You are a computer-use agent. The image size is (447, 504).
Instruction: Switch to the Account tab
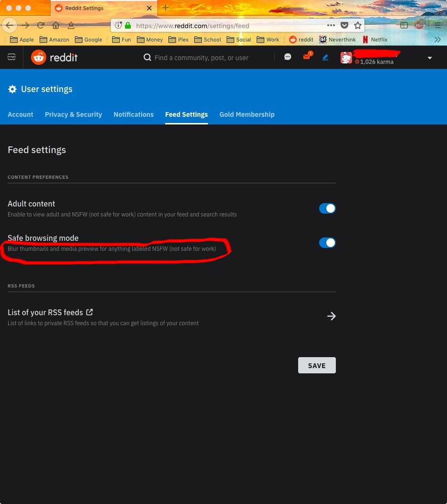[20, 114]
